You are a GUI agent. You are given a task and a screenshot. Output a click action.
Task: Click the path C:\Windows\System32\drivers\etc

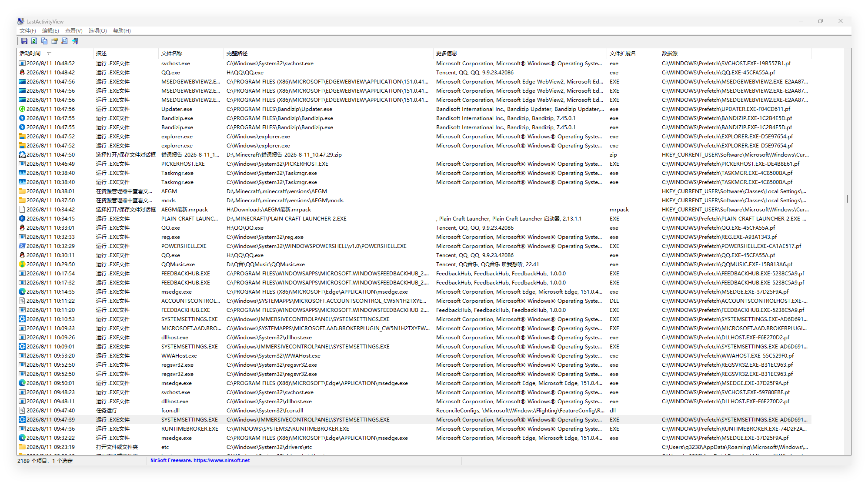coord(269,447)
